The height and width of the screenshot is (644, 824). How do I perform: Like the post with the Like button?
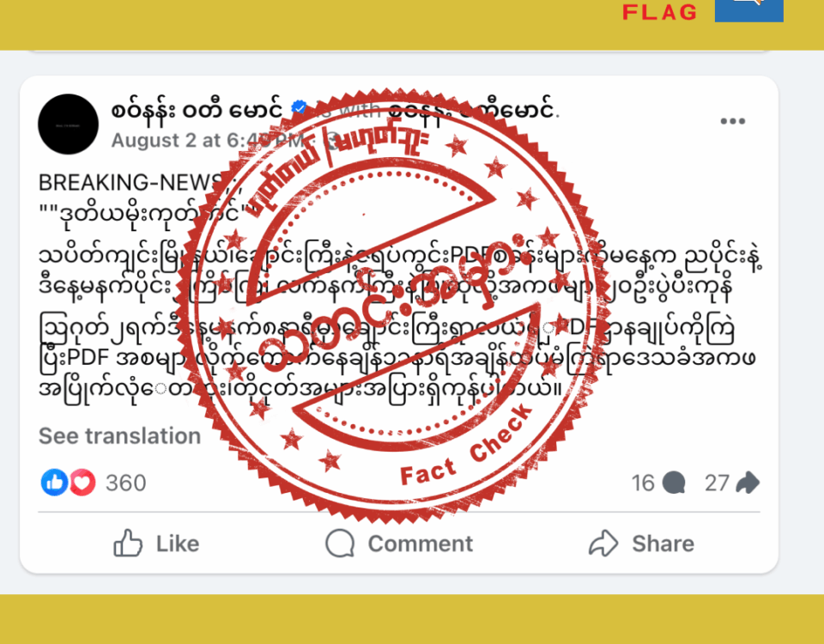tap(156, 543)
